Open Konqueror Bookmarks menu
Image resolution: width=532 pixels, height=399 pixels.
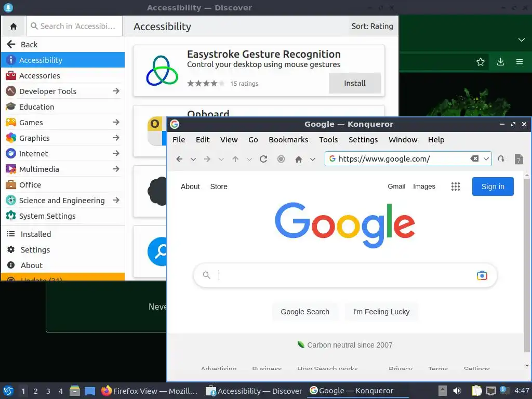(x=288, y=140)
